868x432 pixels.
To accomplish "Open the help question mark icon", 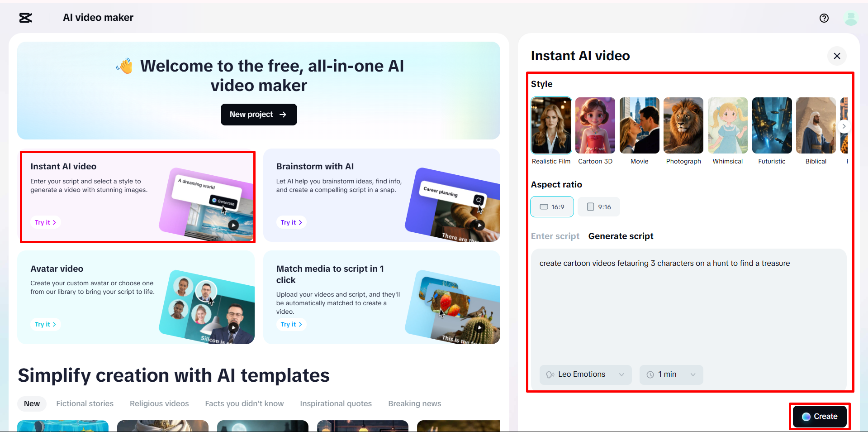I will point(824,18).
